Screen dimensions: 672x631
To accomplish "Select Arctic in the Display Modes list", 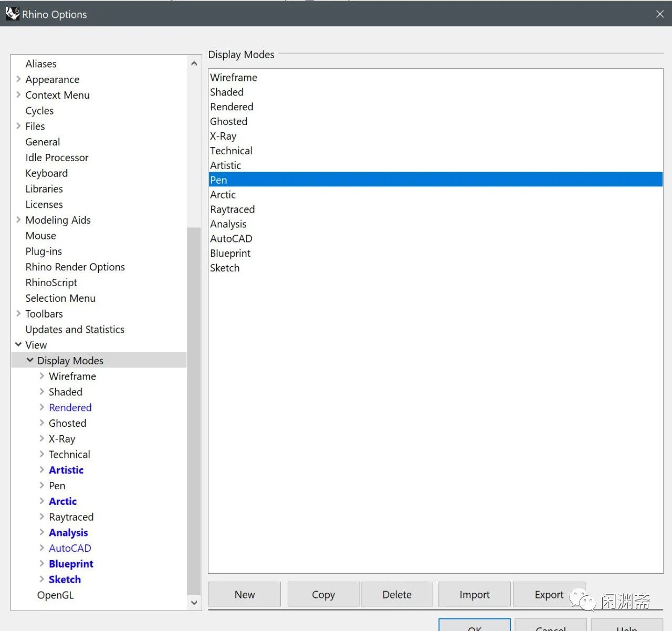I will click(x=223, y=195).
